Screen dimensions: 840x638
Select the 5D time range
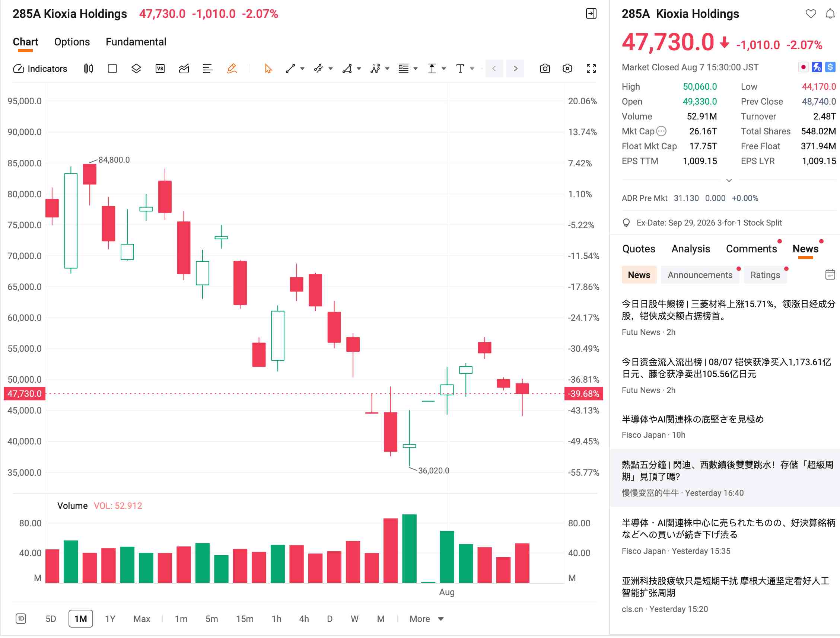click(51, 620)
